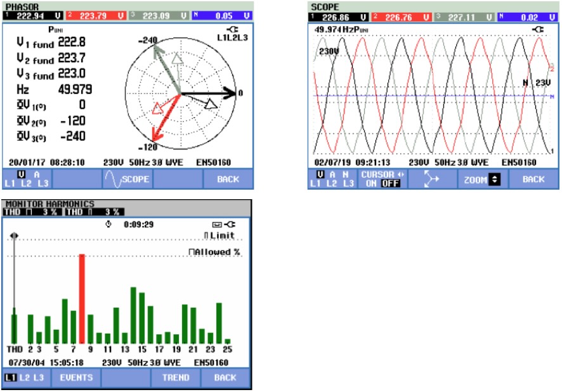Click the hollow gray current phasor triangle
Viewport: 562px width, 392px height.
pyautogui.click(x=178, y=58)
